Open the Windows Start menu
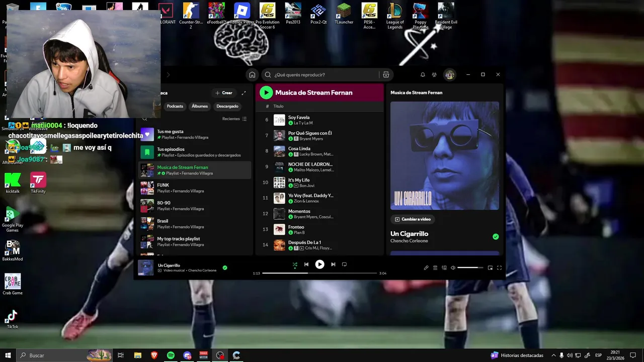Screen dimensions: 644x362 coord(8,355)
